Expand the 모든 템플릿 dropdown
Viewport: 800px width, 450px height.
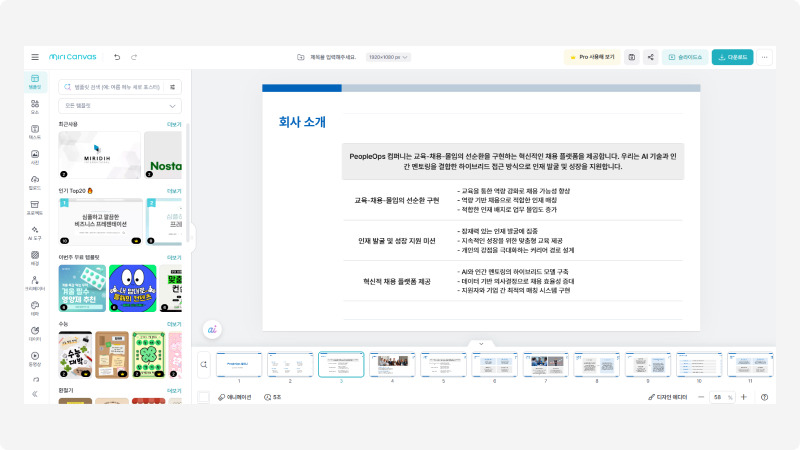click(x=120, y=106)
